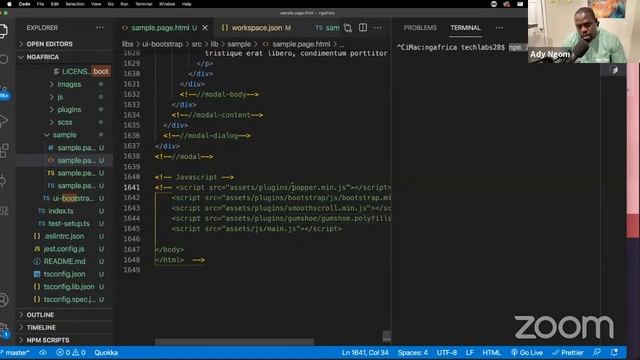Click the LF end-of-line indicator
640x360 pixels.
[470, 353]
